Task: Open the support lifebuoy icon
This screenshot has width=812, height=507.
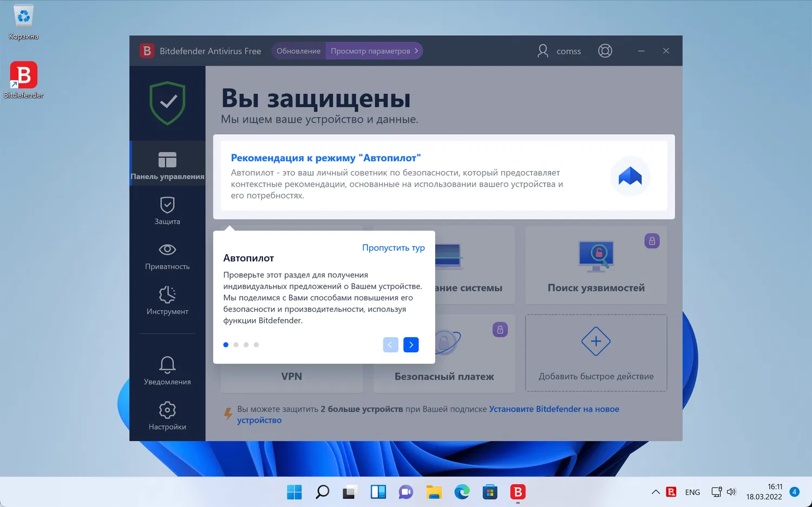Action: coord(605,51)
